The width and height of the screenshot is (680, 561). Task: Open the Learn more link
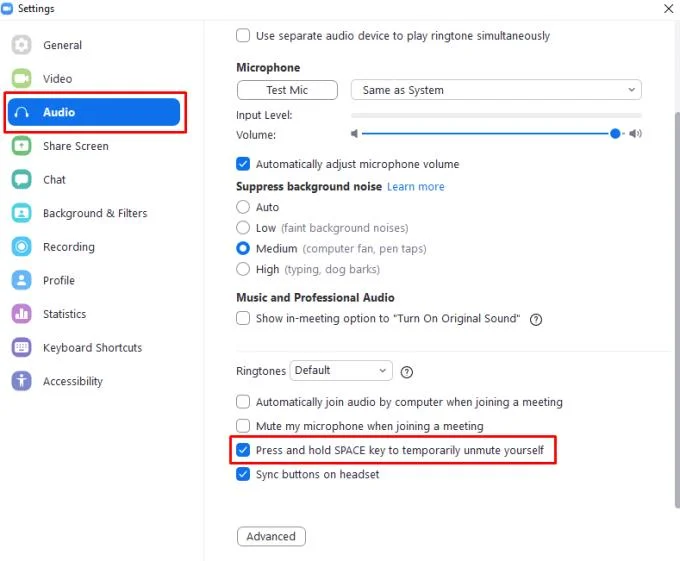pos(415,187)
